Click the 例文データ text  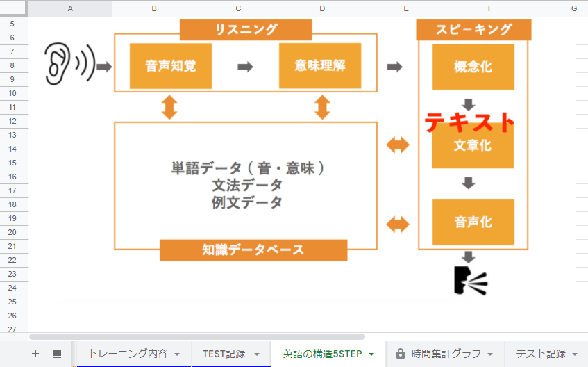pyautogui.click(x=246, y=202)
